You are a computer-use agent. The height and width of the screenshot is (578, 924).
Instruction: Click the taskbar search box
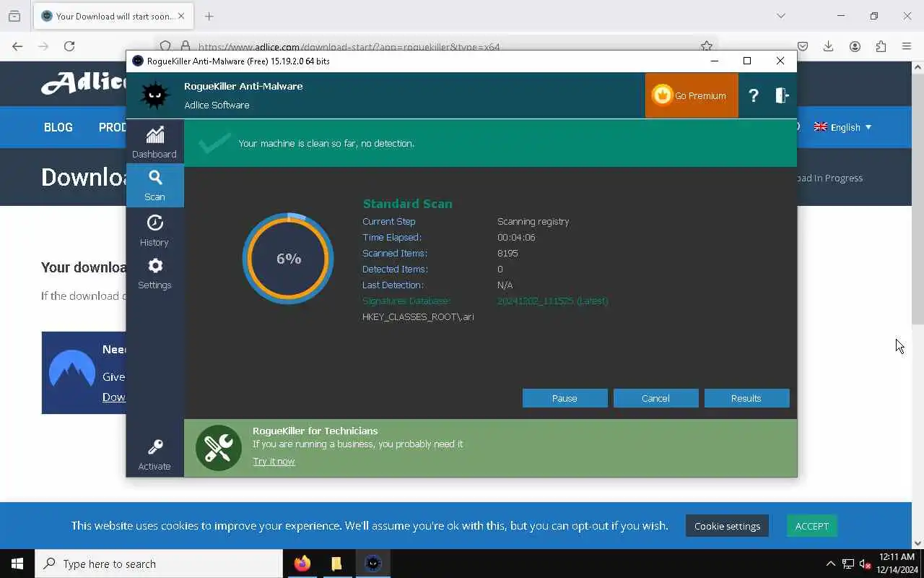tap(159, 564)
